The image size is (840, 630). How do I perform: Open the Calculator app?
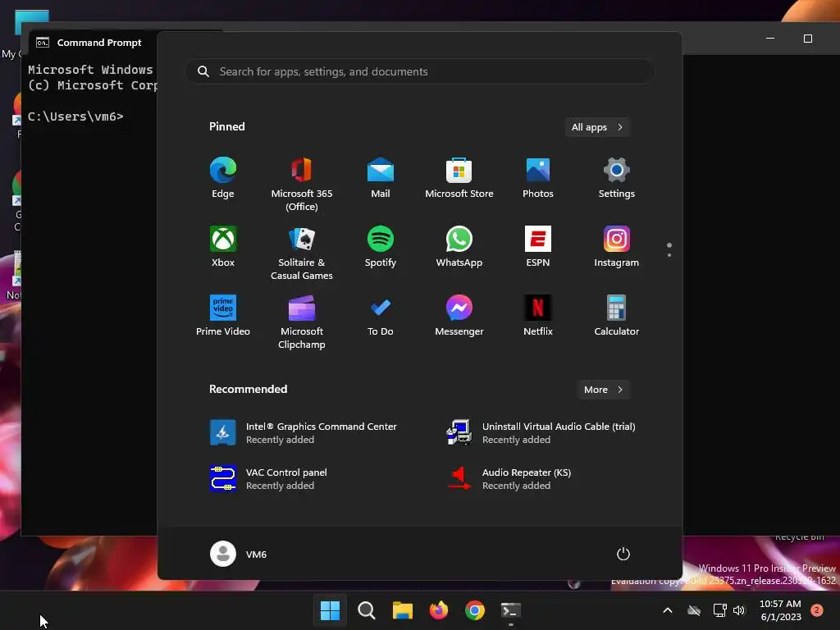point(617,316)
